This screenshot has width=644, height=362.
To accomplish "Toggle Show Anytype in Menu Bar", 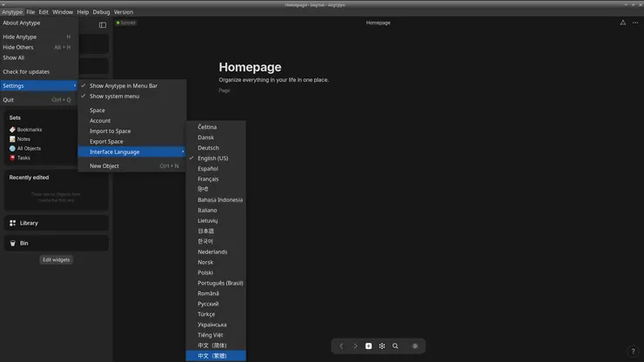I will (x=131, y=85).
